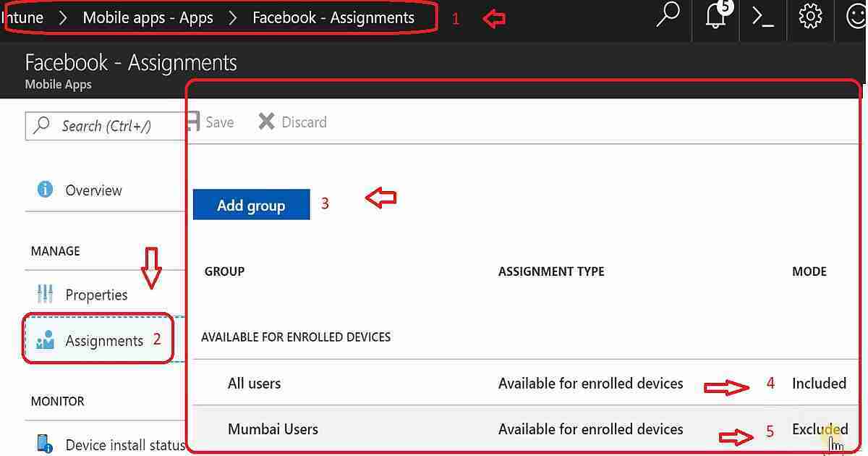Click assignment type in All users row
This screenshot has width=868, height=456.
(x=590, y=384)
